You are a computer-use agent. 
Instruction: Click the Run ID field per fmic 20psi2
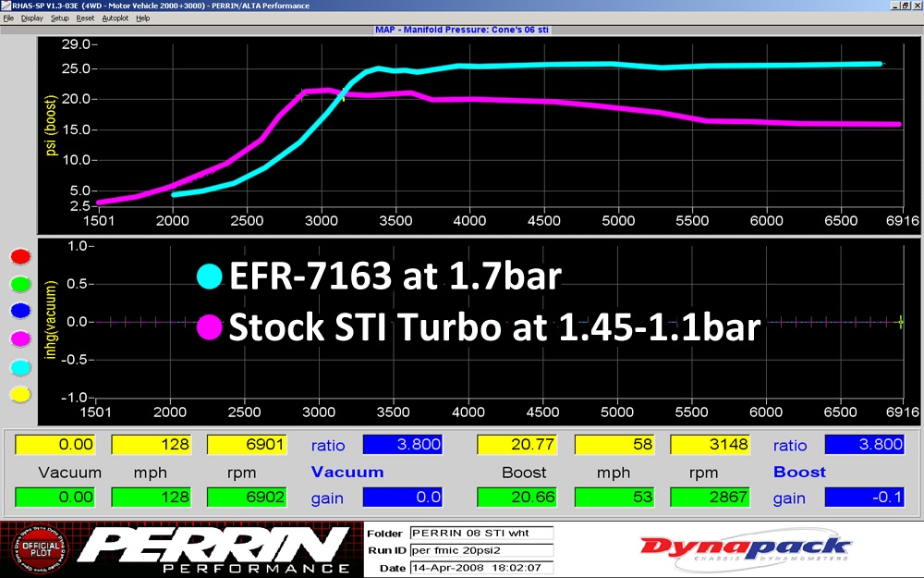click(481, 550)
